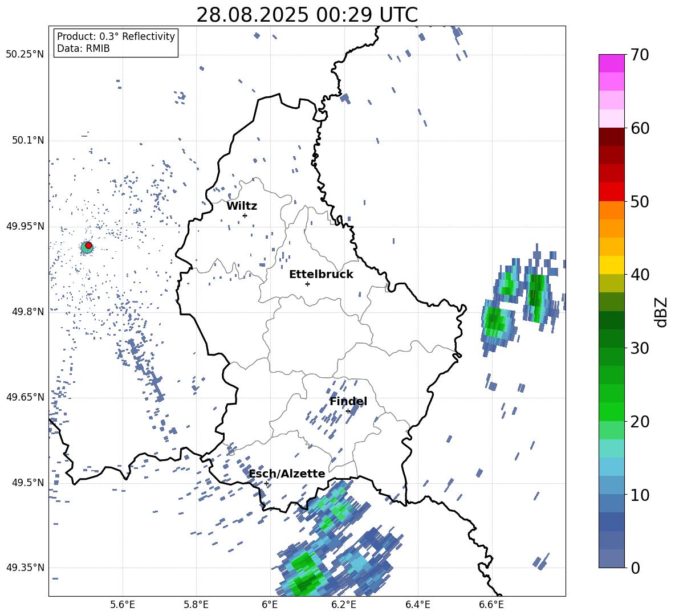The height and width of the screenshot is (616, 675).
Task: Click the colorbar tick value 0
Action: [635, 568]
